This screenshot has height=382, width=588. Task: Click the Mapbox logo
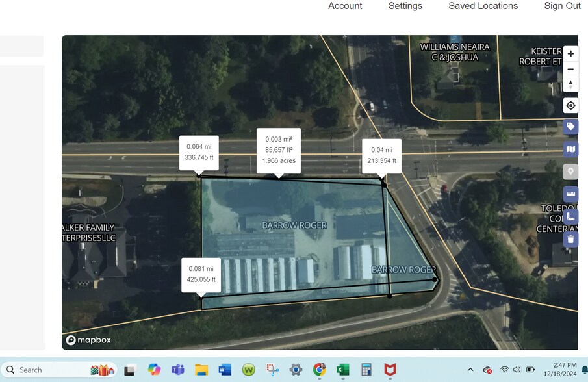tap(88, 340)
